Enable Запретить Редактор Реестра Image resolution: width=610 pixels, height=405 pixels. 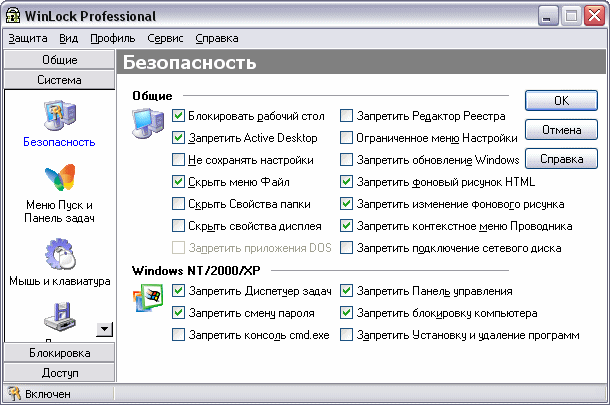(346, 116)
